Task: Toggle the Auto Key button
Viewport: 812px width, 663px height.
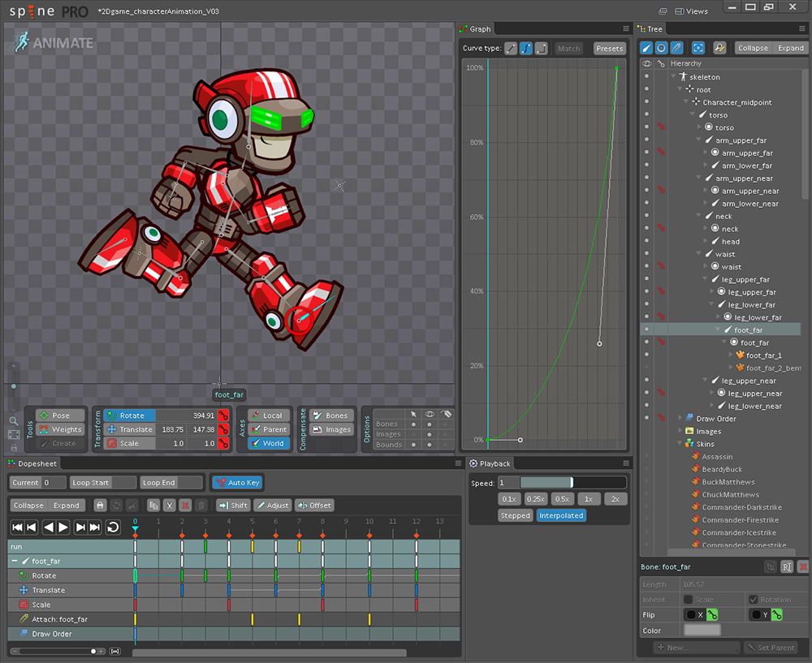Action: click(236, 483)
